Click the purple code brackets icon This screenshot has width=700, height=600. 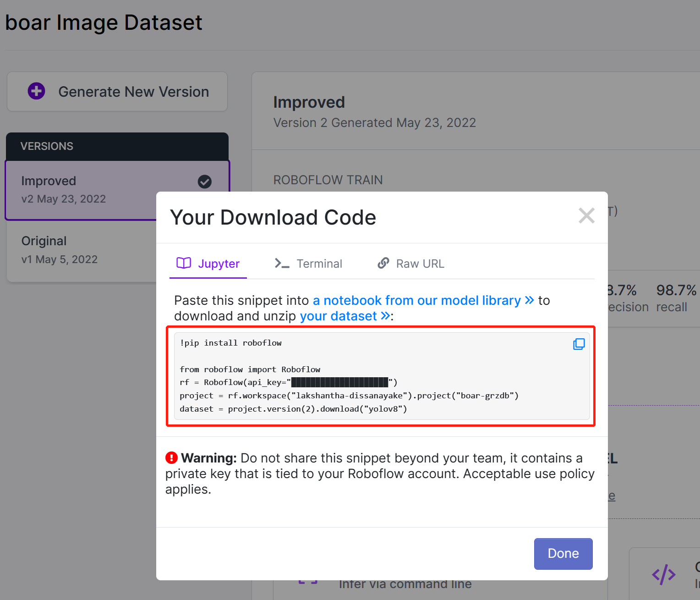click(x=663, y=574)
